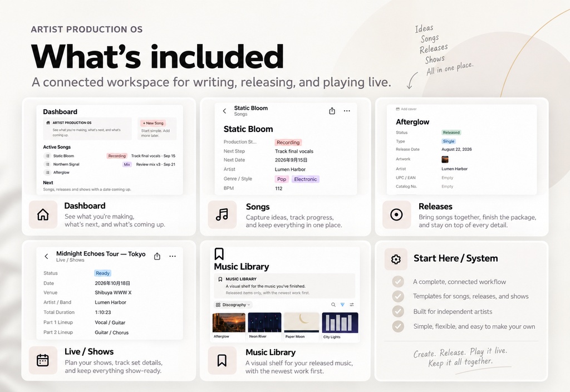The height and width of the screenshot is (392, 570).
Task: Share the Midnight Echoes Tour page
Action: coord(157,256)
